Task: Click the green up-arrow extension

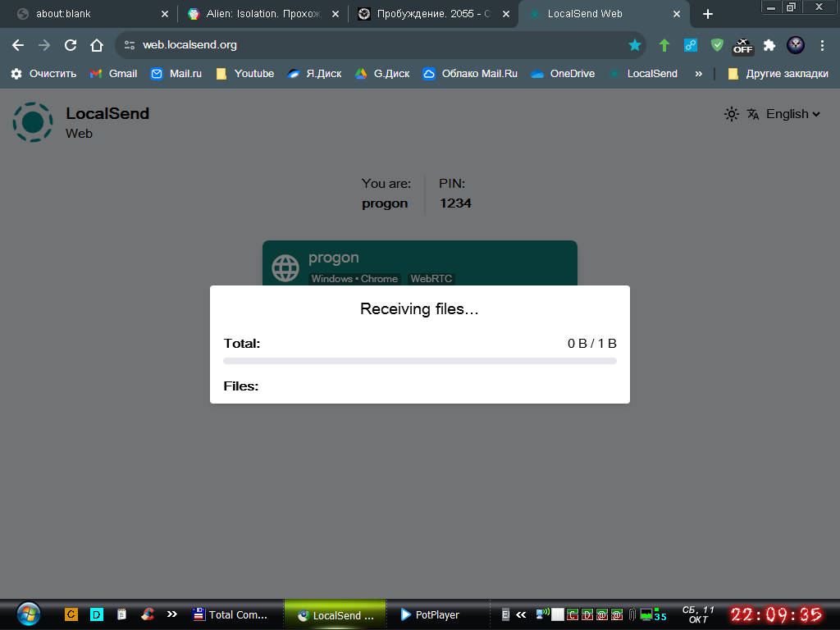Action: point(664,45)
